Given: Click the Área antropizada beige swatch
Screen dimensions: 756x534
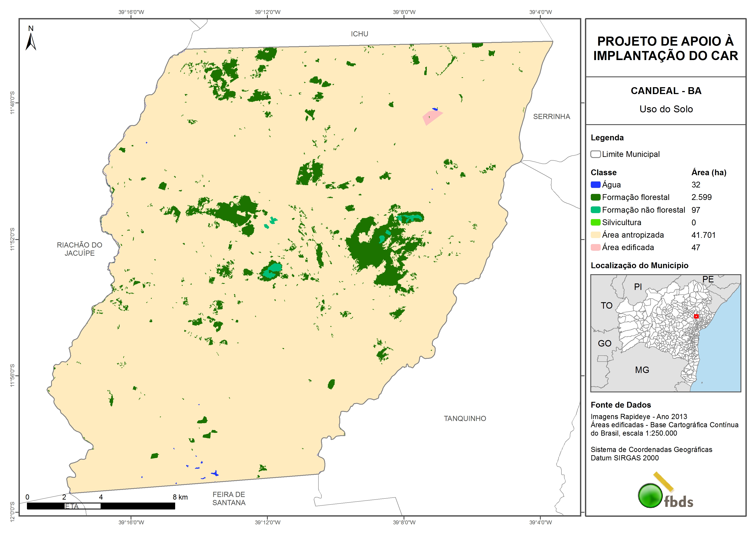Looking at the screenshot, I should [x=595, y=235].
